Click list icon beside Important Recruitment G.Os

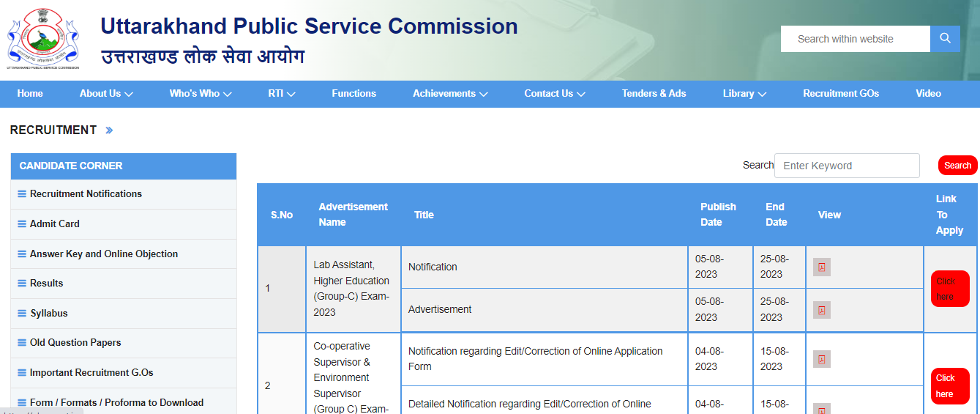(22, 373)
